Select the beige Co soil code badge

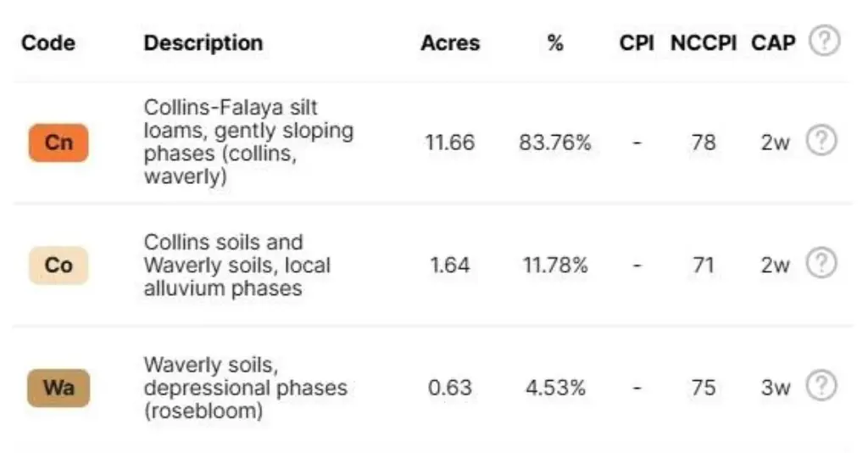point(58,265)
